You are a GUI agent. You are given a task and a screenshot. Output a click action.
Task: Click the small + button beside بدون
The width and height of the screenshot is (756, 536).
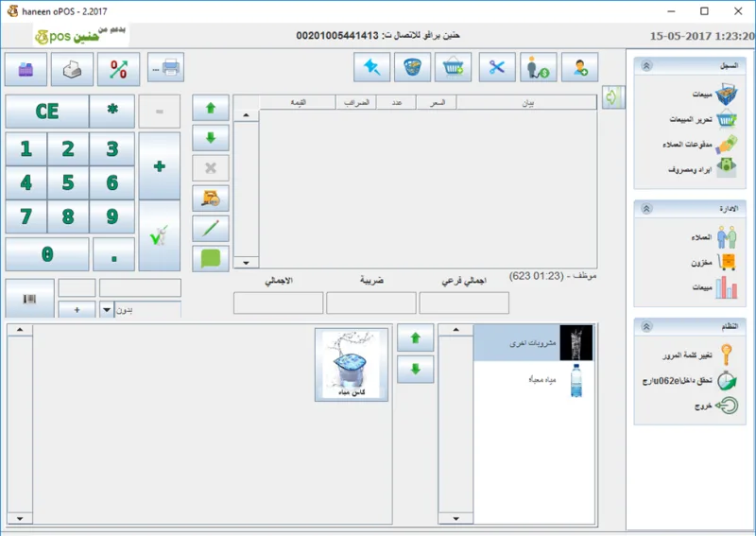pyautogui.click(x=77, y=310)
